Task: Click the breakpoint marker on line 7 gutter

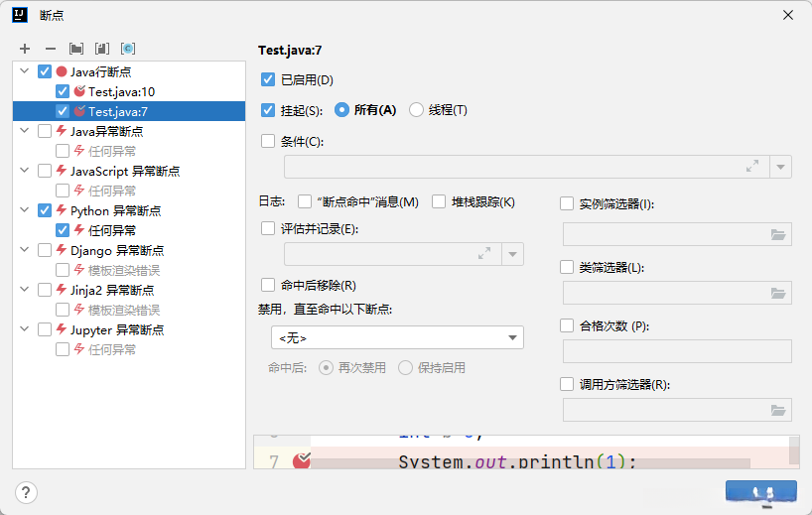Action: point(302,460)
